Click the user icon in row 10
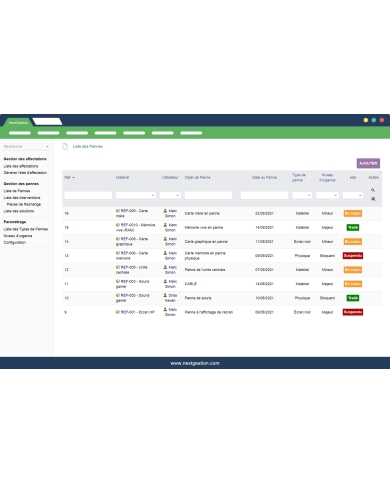The width and height of the screenshot is (390, 484). [x=165, y=295]
